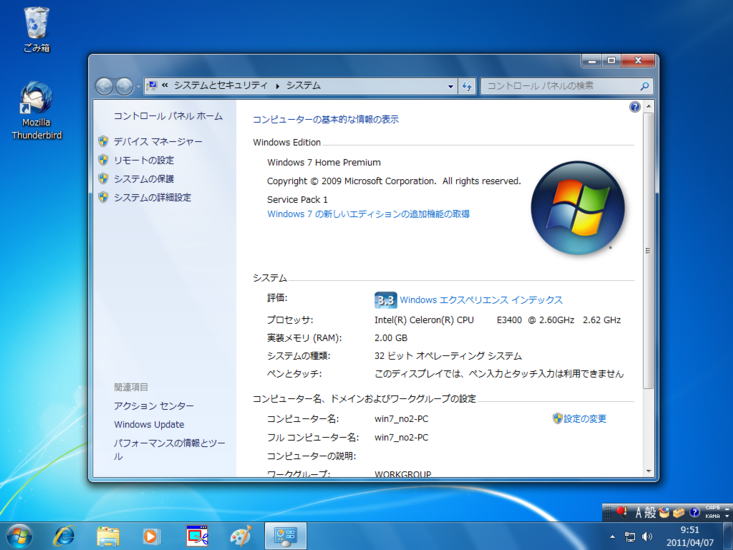Open Windows Explorer from taskbar
733x550 pixels.
pos(108,536)
